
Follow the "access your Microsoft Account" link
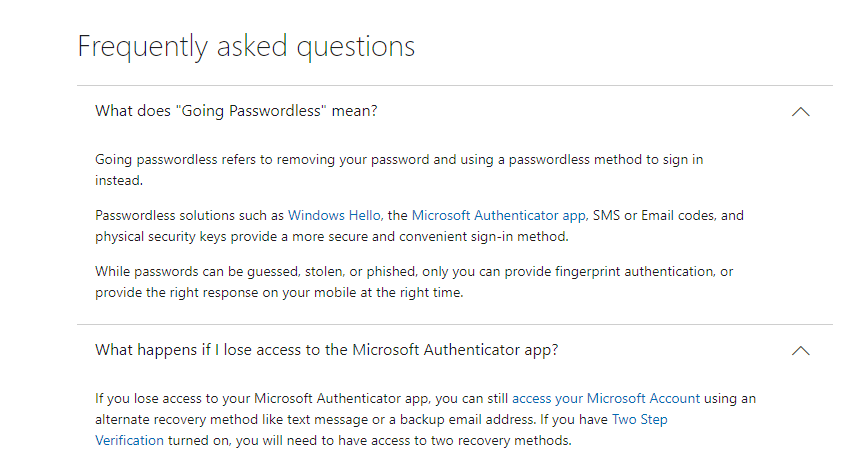click(606, 399)
